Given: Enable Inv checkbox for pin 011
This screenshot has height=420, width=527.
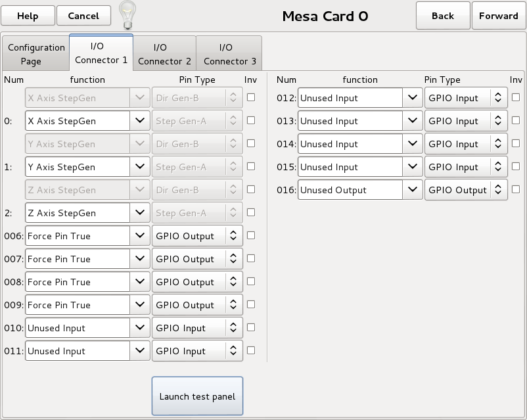Looking at the screenshot, I should coord(251,350).
